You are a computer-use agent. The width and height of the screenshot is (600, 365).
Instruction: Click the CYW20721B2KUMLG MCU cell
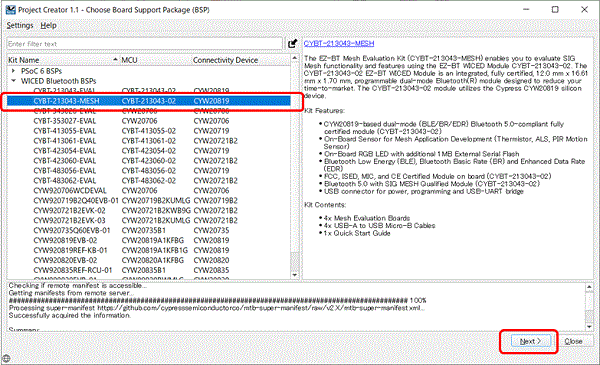click(x=156, y=220)
